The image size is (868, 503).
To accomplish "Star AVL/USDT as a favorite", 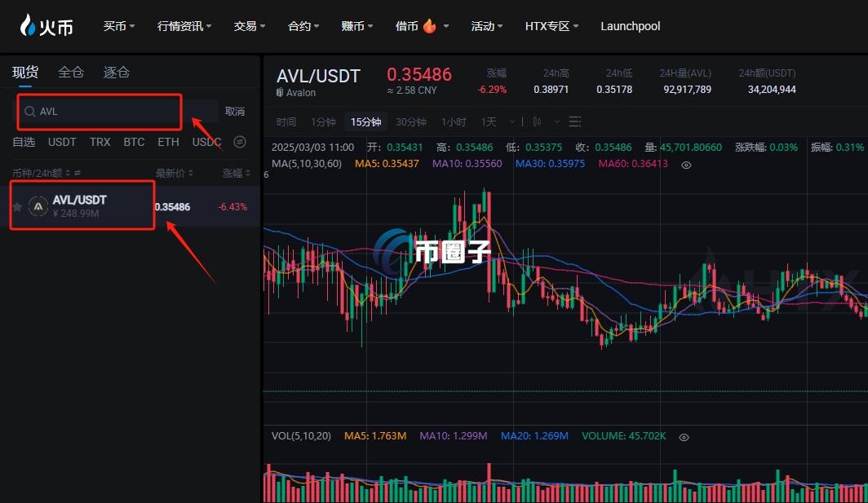I will coord(17,206).
